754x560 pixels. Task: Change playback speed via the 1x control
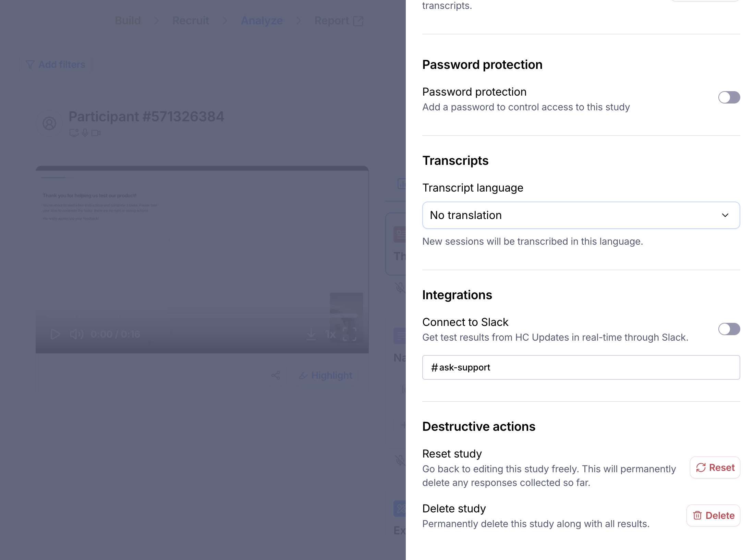[x=330, y=334]
